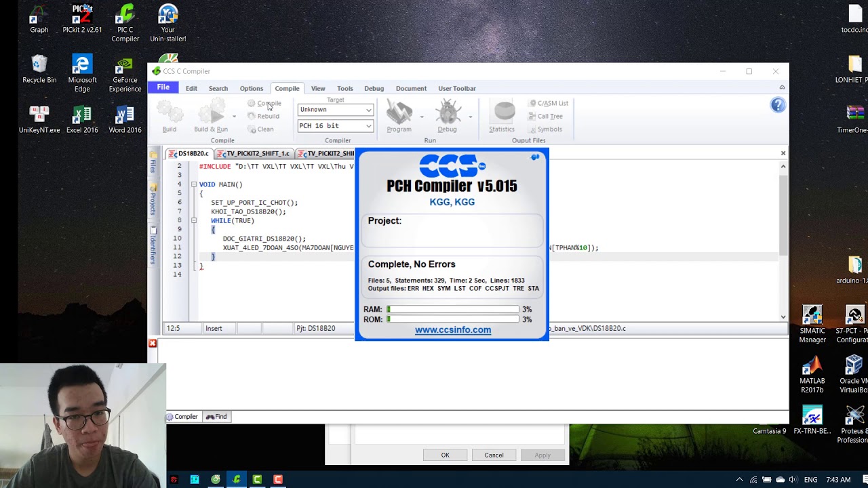Open the Build & Run dropdown arrow

[234, 117]
